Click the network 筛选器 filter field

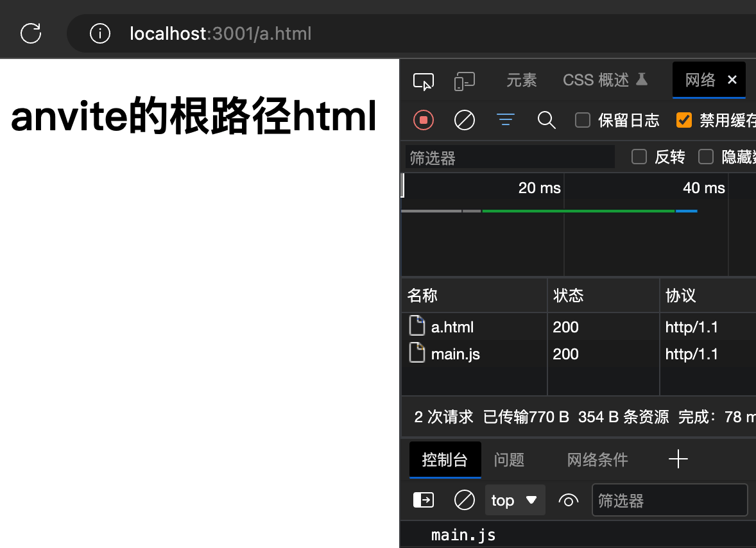[510, 158]
